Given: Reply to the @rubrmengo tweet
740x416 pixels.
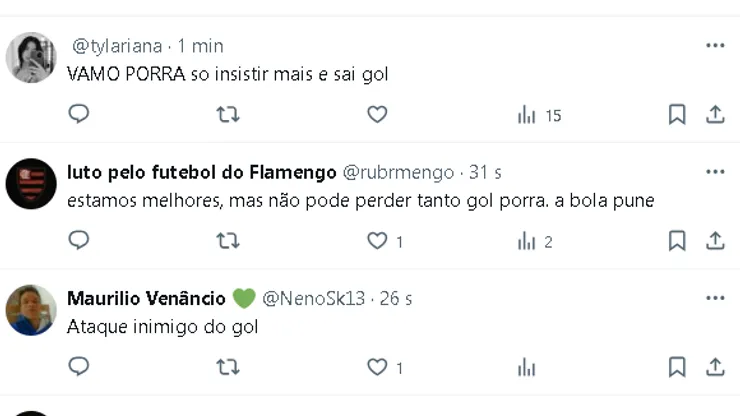Looking at the screenshot, I should [79, 241].
